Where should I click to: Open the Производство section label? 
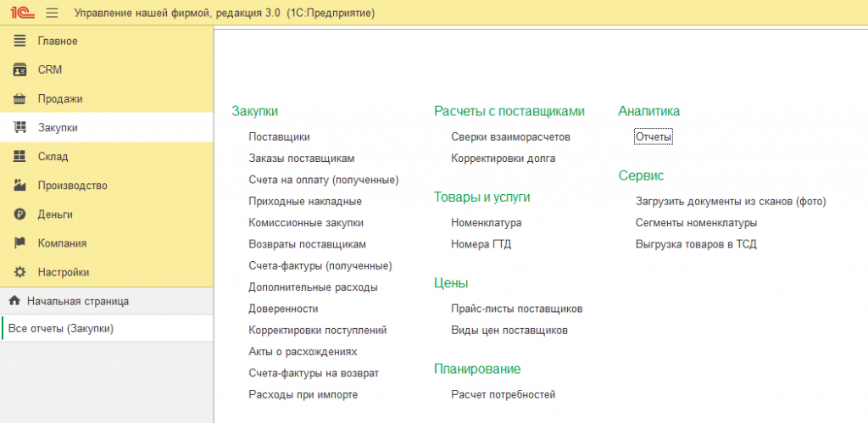73,186
